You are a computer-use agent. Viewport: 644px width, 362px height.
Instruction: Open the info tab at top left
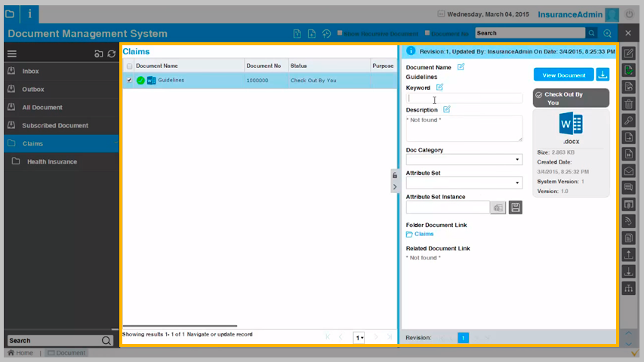tap(29, 14)
